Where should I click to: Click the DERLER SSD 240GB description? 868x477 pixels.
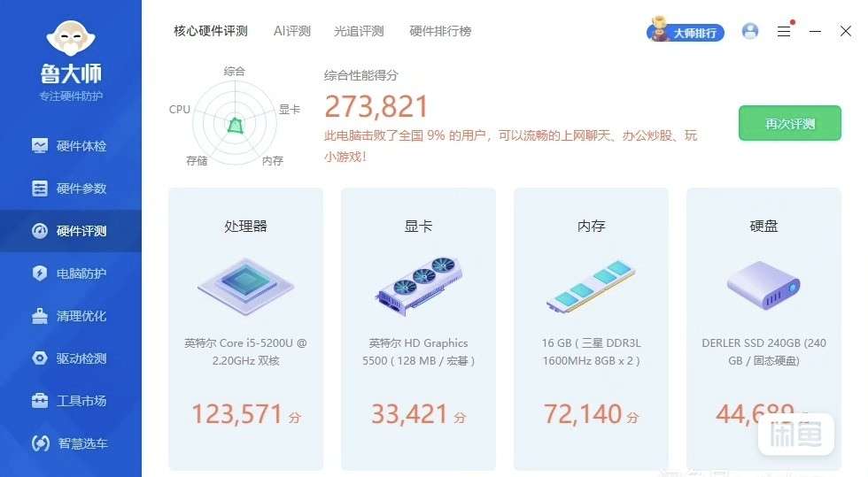point(763,352)
